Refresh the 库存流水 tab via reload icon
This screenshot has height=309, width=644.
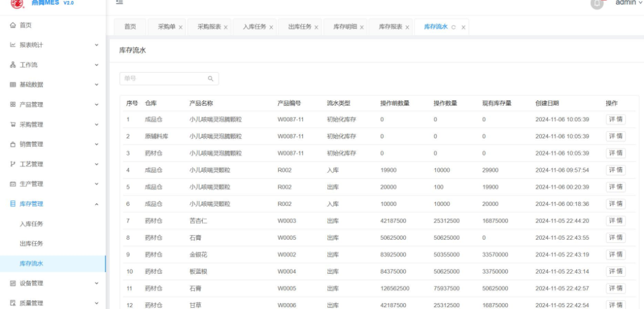click(453, 27)
